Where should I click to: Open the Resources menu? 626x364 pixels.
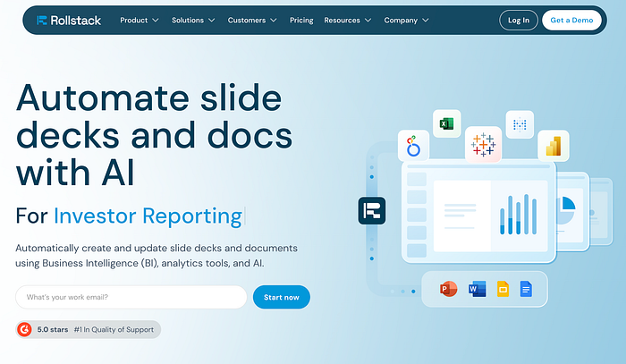point(342,21)
